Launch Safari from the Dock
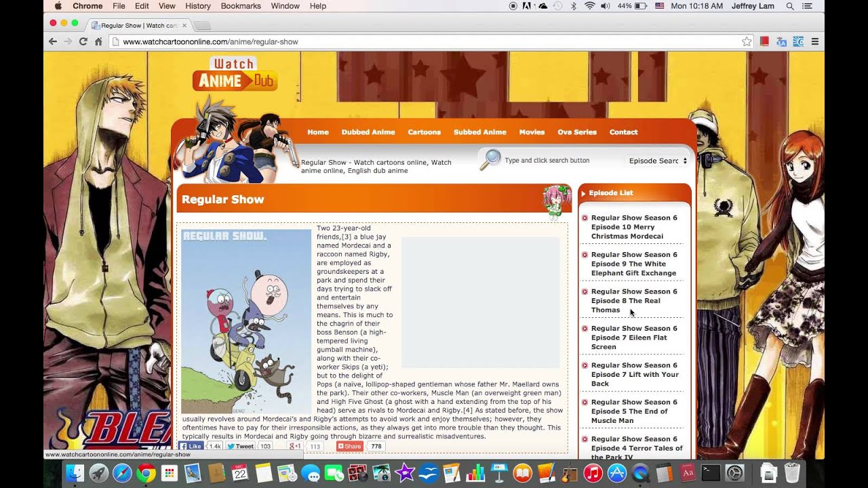The image size is (868, 488). click(x=122, y=473)
